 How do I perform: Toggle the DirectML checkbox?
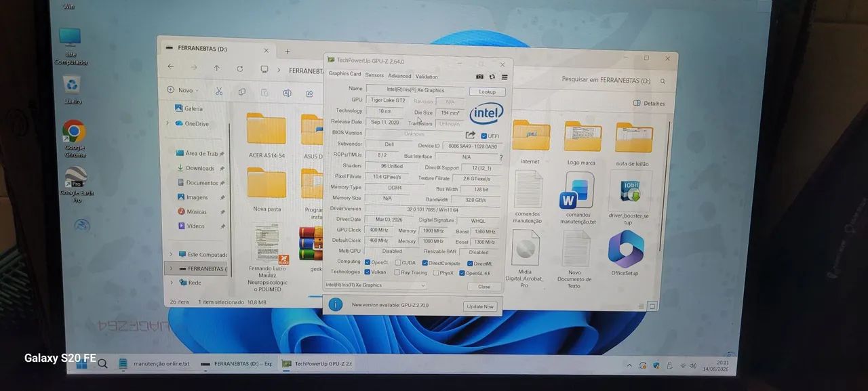click(470, 264)
